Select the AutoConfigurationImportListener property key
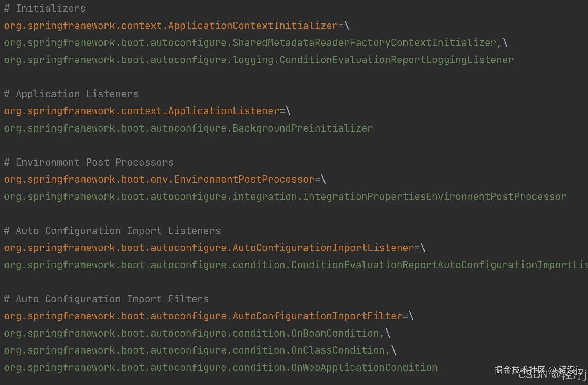This screenshot has width=588, height=385. (209, 248)
